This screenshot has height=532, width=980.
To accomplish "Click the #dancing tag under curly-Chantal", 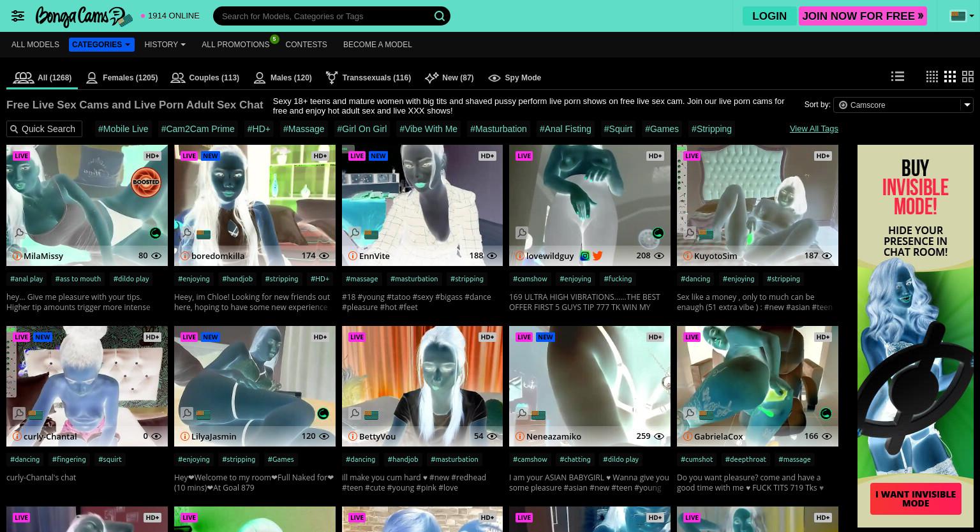I will click(x=25, y=459).
